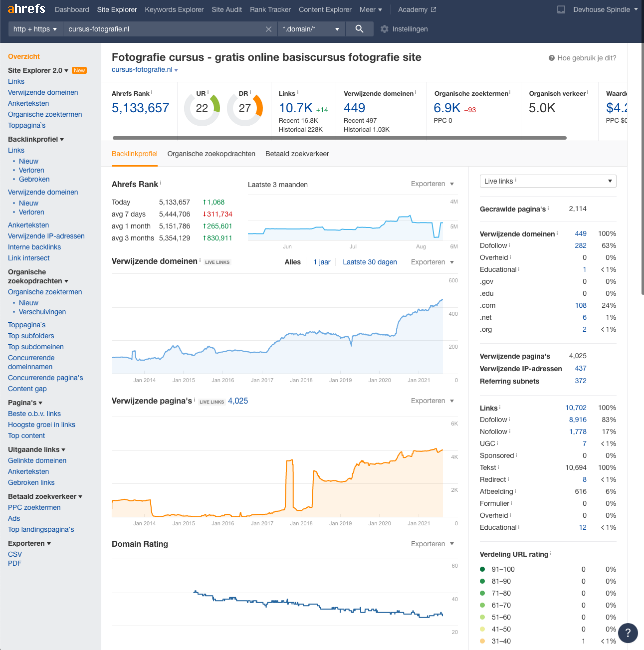Click the info icon beside Verdeling URL rating
This screenshot has height=650, width=644.
[551, 554]
